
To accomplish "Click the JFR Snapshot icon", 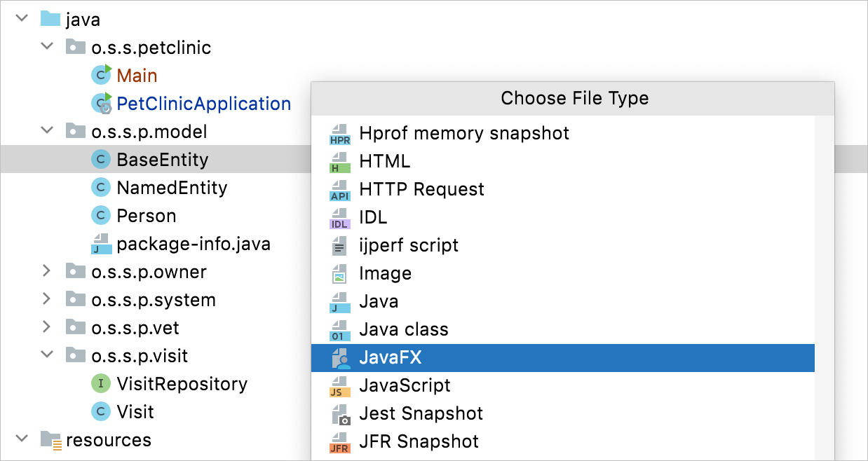I will pyautogui.click(x=339, y=441).
